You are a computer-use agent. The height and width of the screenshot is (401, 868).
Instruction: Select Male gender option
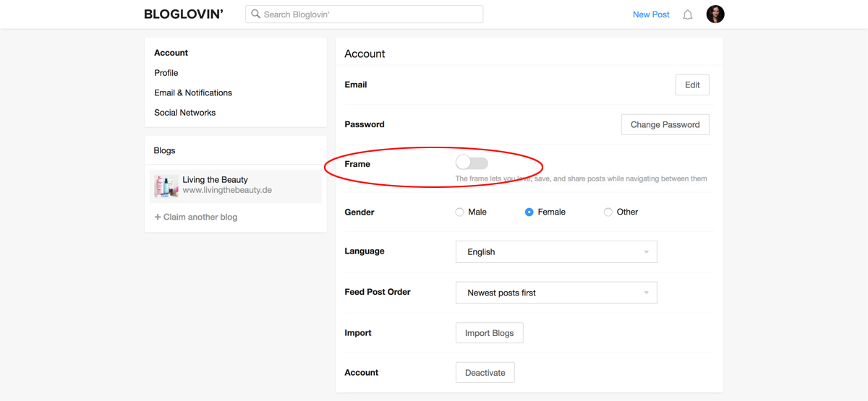(x=459, y=212)
